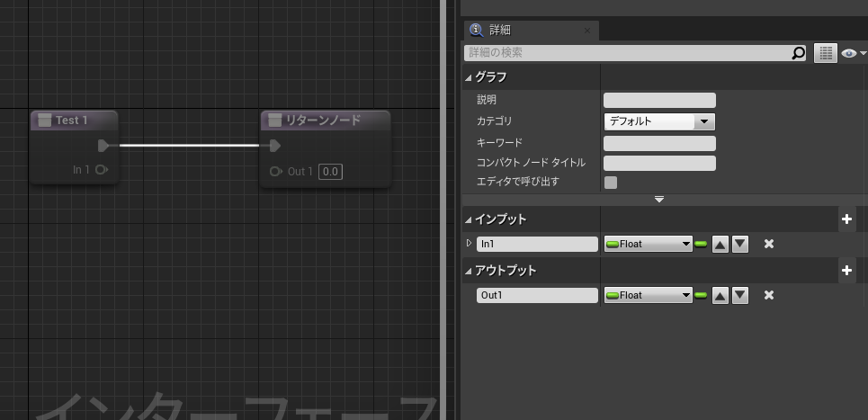Screen dimensions: 868x420
Task: Click the 説明 text field
Action: (659, 101)
